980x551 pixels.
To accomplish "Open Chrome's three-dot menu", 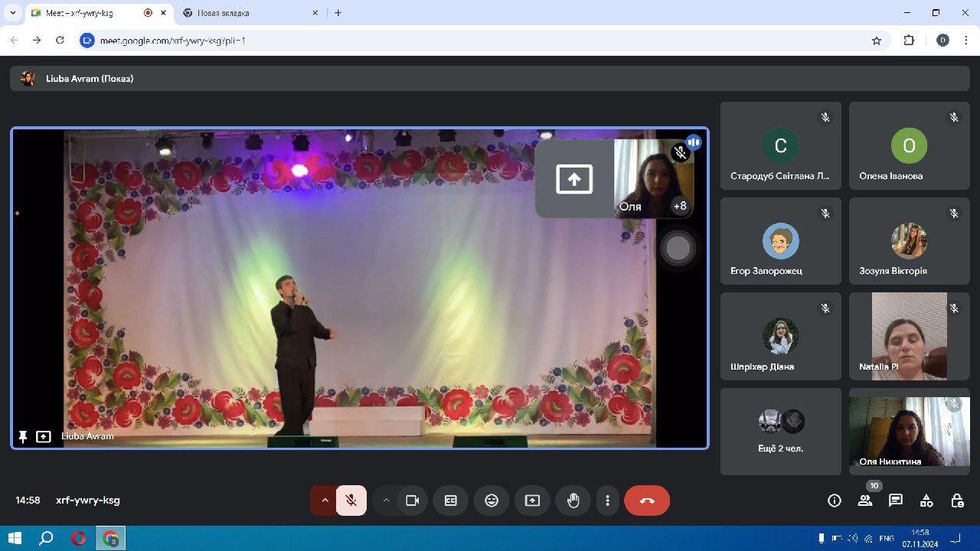I will (x=966, y=41).
